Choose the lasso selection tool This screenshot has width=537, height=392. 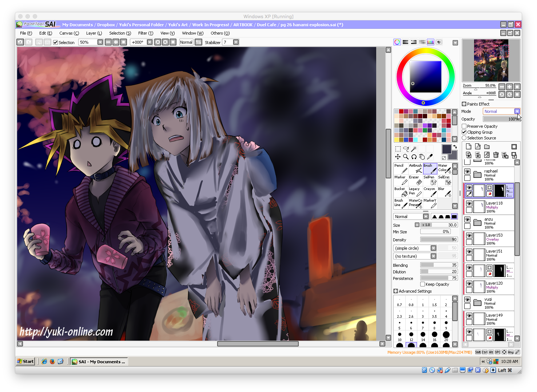point(406,149)
